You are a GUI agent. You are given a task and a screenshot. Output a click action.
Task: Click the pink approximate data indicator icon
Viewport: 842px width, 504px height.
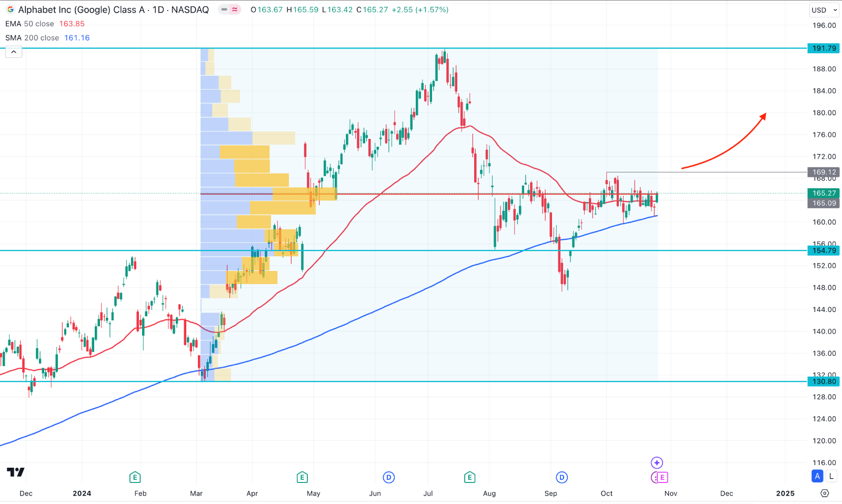pos(235,9)
